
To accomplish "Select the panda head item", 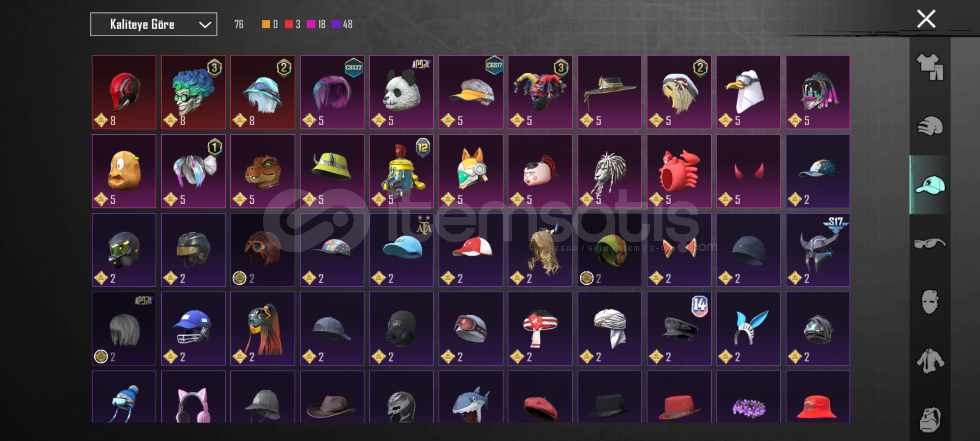I will (401, 92).
